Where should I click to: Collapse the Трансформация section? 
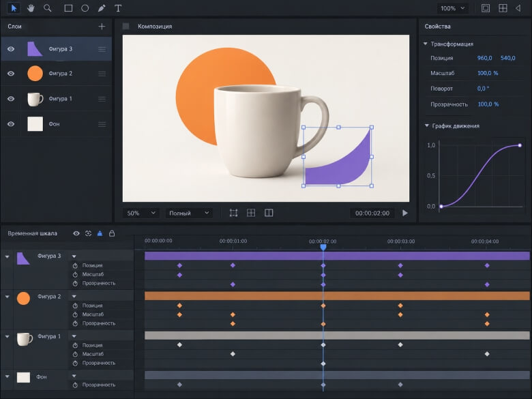point(426,44)
